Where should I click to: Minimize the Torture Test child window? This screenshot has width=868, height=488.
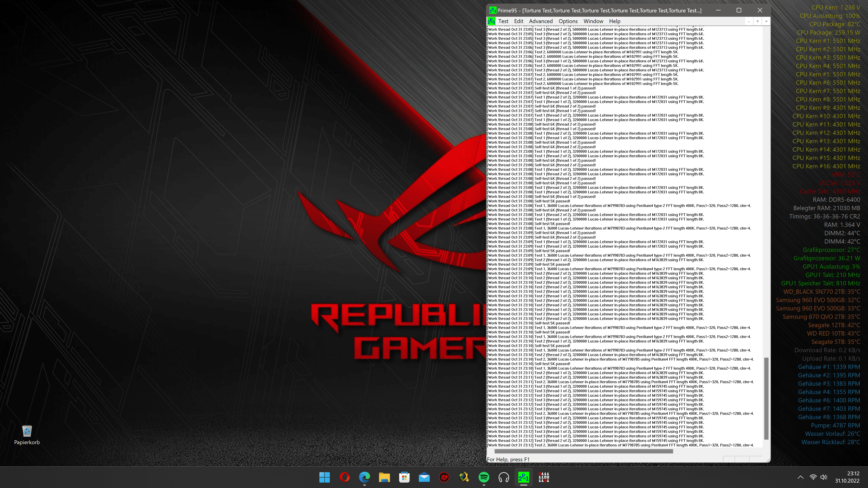[x=749, y=21]
